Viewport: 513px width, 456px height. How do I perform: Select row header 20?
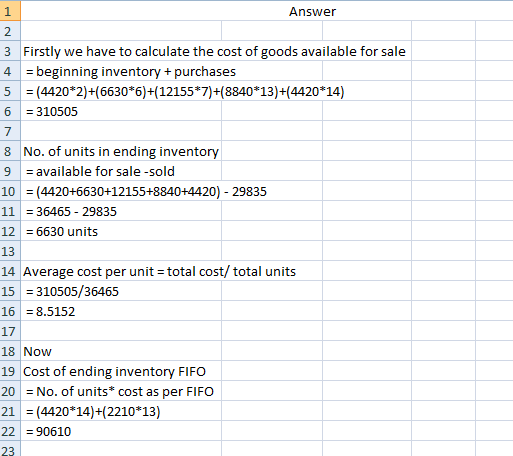(10, 391)
